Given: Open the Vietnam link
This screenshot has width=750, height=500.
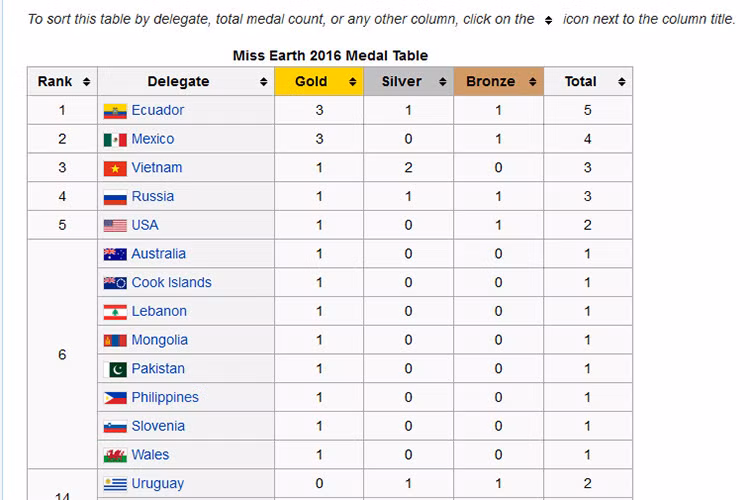Looking at the screenshot, I should coord(157,167).
